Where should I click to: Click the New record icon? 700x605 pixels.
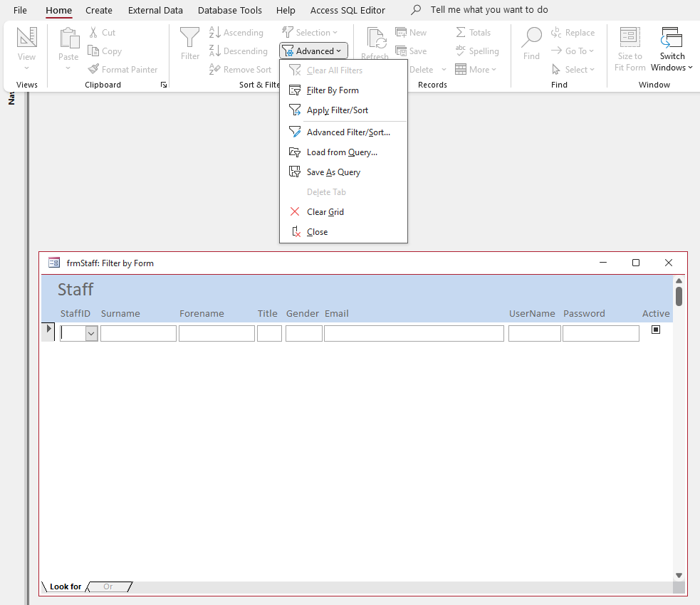[x=401, y=32]
